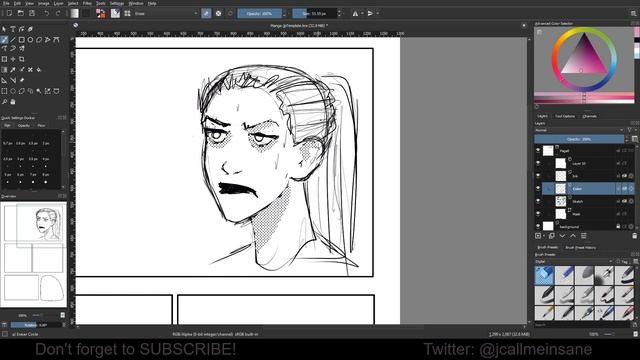Open the Filter menu

click(x=87, y=3)
